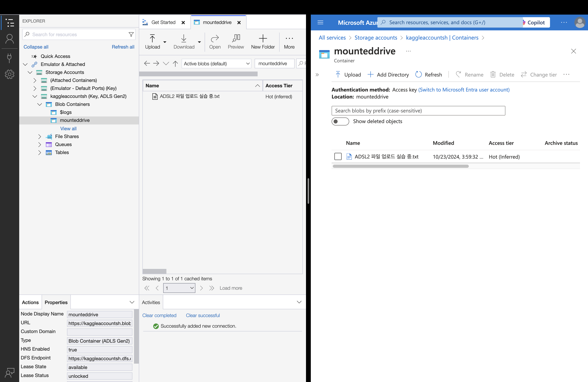
Task: Click the Preview toolbar button
Action: (236, 42)
